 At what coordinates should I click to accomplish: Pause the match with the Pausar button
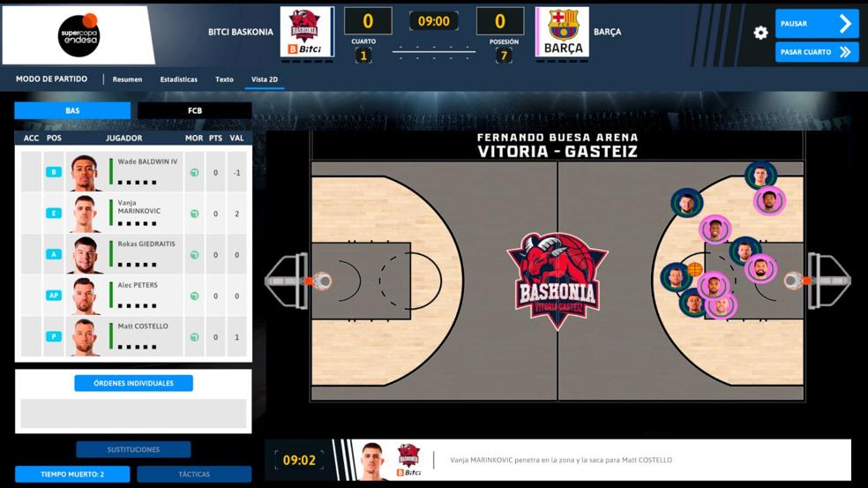817,24
